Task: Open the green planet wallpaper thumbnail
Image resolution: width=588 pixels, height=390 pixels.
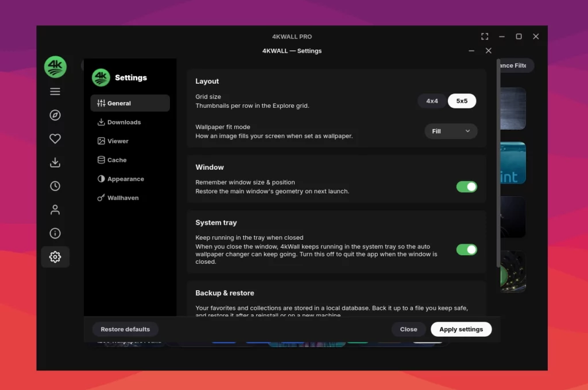Action: pos(513,272)
